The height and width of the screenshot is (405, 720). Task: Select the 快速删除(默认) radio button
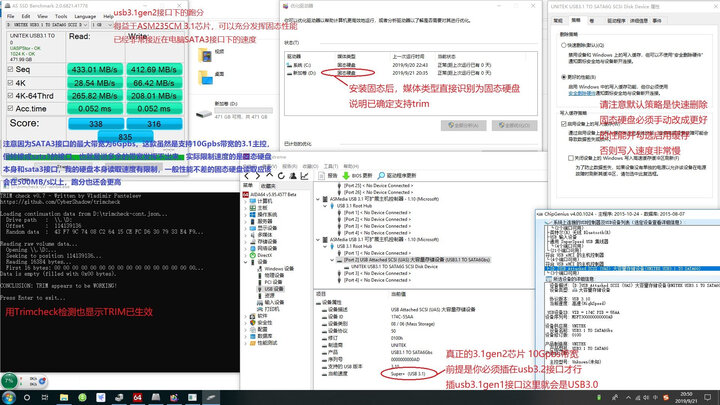point(563,45)
